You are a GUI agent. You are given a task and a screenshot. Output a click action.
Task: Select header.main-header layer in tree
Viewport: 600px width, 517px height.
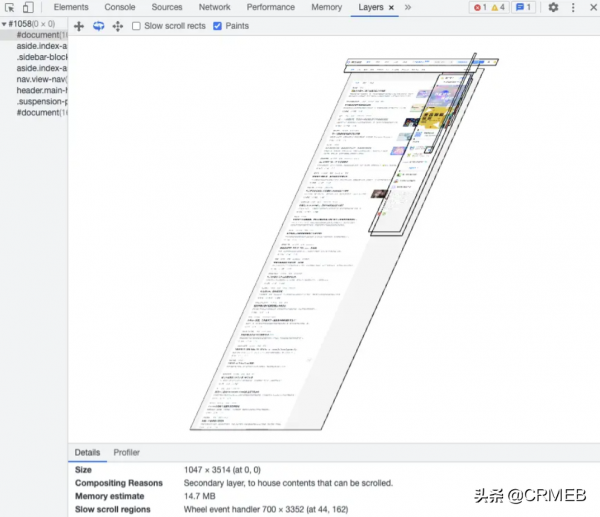(x=42, y=91)
